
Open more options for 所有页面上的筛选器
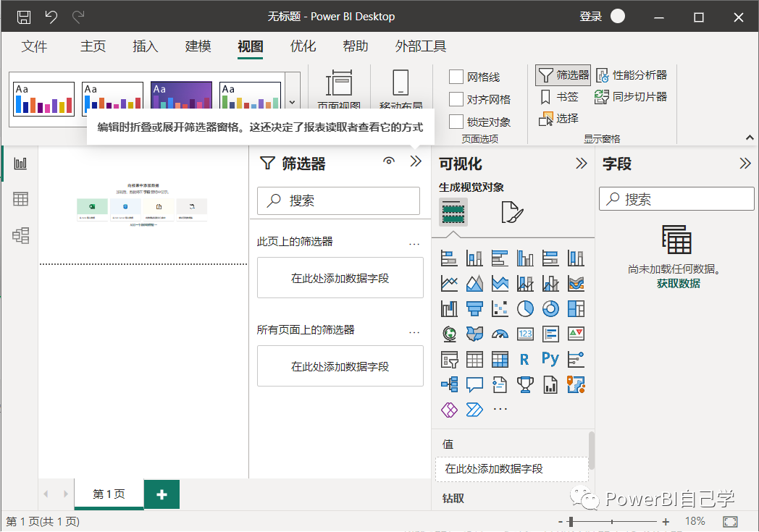[414, 332]
